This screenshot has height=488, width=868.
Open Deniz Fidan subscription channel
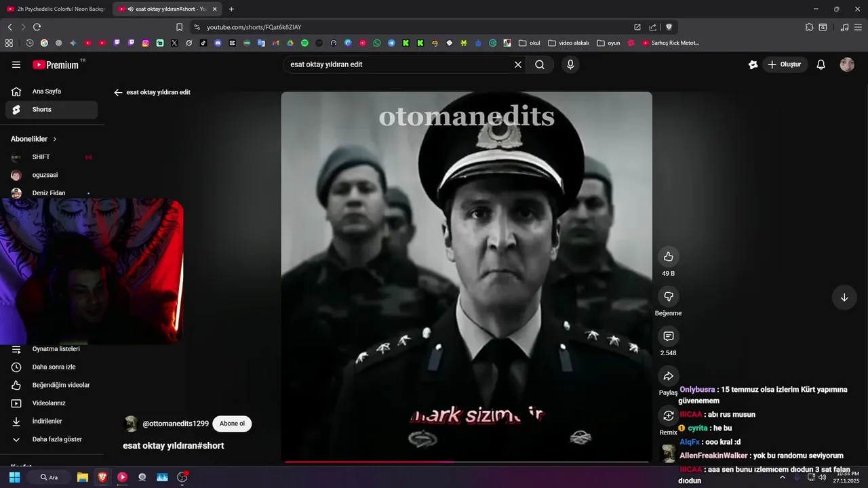pos(52,193)
